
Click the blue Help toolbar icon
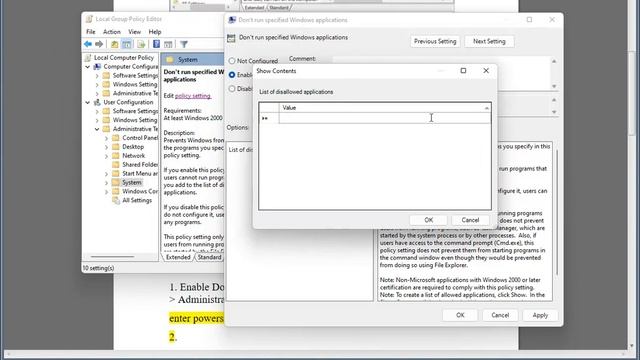(x=156, y=44)
